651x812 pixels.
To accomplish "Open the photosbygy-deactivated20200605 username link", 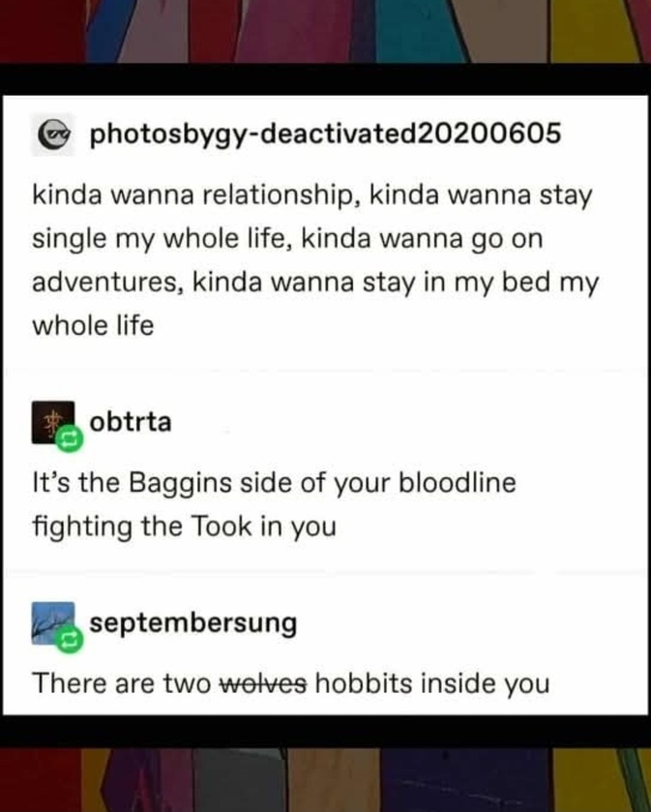I will (x=325, y=134).
